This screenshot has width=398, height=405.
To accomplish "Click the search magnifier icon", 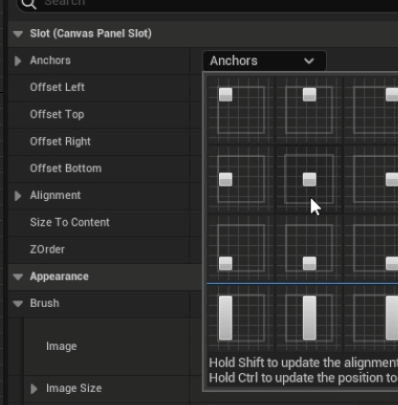I will (29, 3).
